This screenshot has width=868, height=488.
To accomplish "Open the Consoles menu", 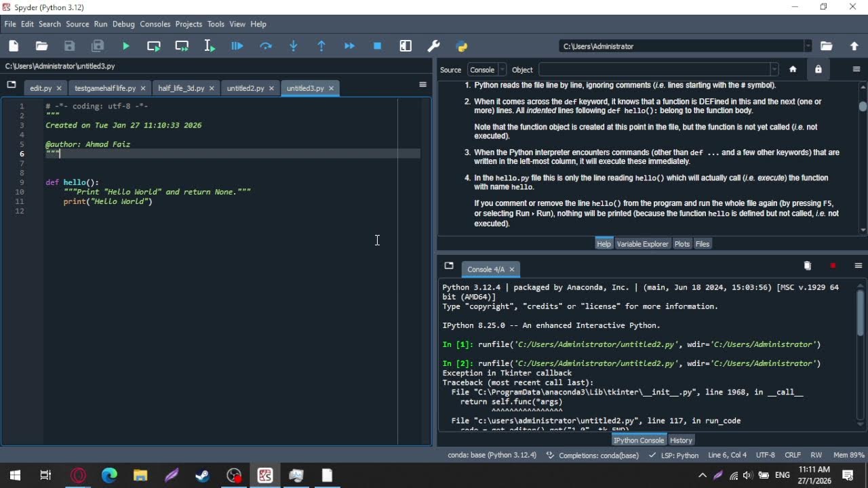I will 155,24.
